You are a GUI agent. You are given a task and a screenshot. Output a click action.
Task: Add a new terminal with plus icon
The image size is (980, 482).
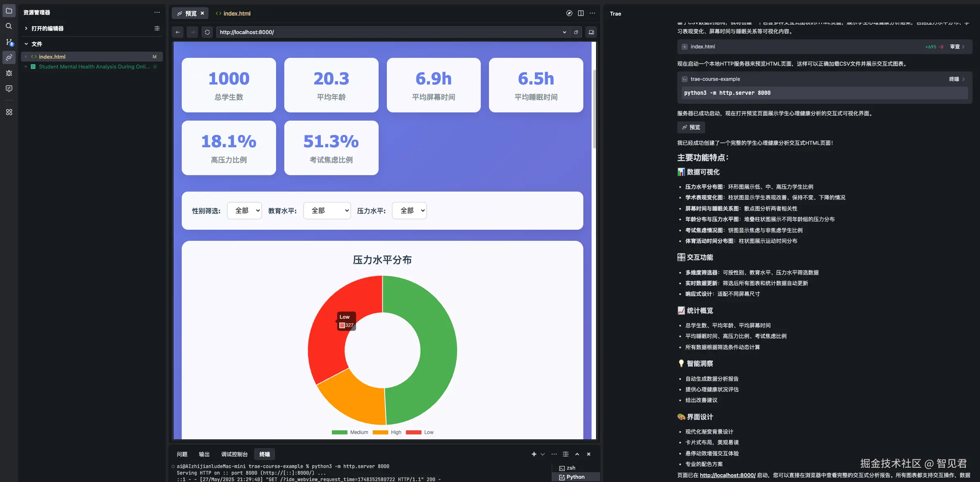point(534,454)
